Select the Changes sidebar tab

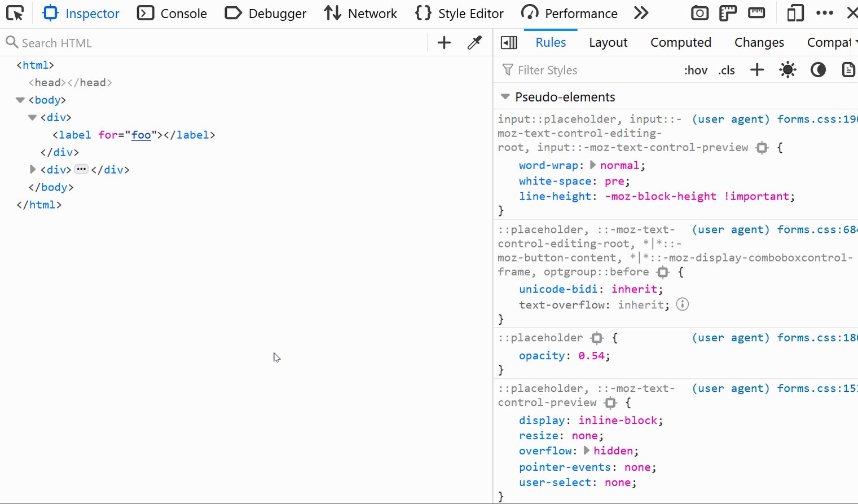coord(759,42)
